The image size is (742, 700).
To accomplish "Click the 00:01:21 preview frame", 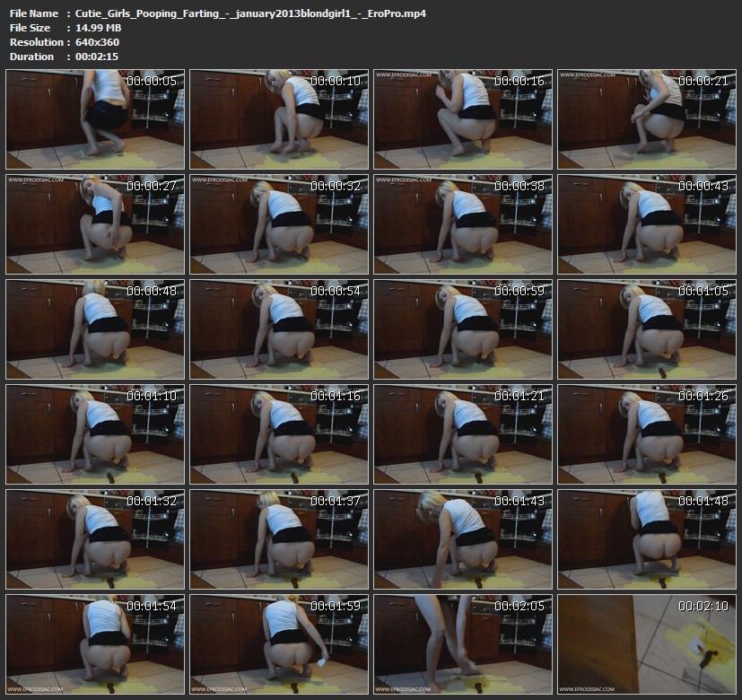I will [x=462, y=434].
